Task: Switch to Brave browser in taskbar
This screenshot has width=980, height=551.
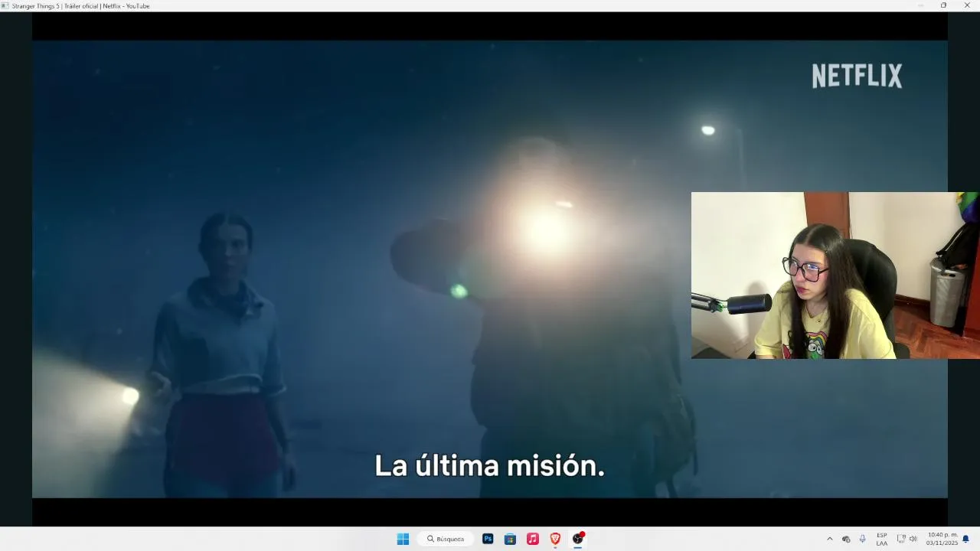Action: coord(555,539)
